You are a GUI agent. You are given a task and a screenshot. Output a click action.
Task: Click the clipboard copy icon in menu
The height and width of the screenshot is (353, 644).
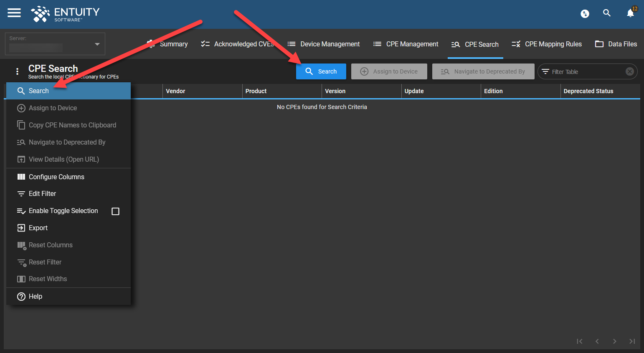(x=21, y=125)
